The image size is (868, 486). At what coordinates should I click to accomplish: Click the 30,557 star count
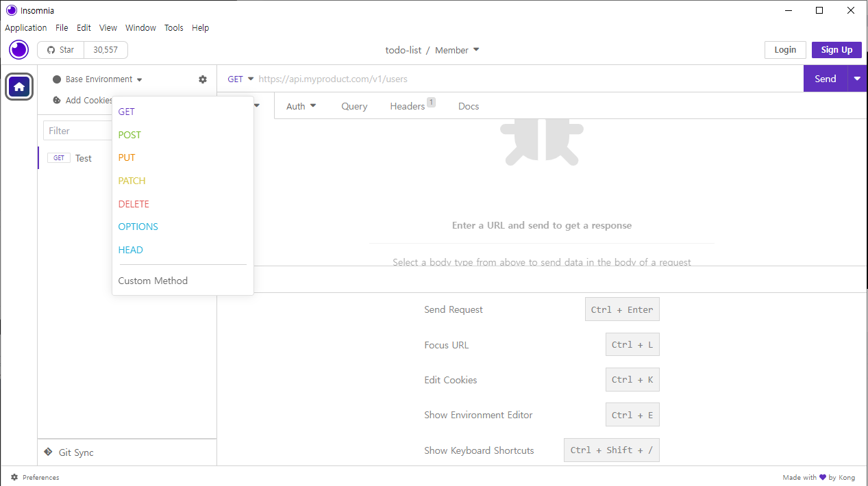click(x=106, y=50)
